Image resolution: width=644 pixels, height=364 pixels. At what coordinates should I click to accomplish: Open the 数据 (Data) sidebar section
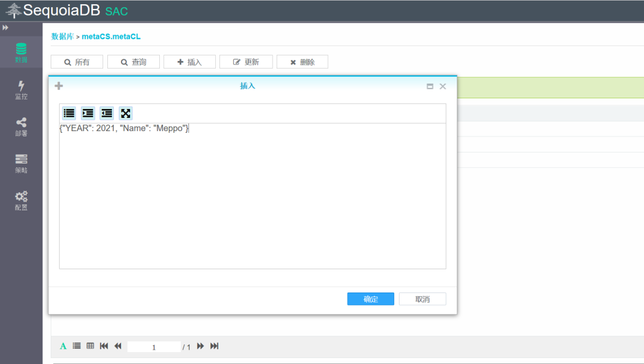pyautogui.click(x=21, y=52)
